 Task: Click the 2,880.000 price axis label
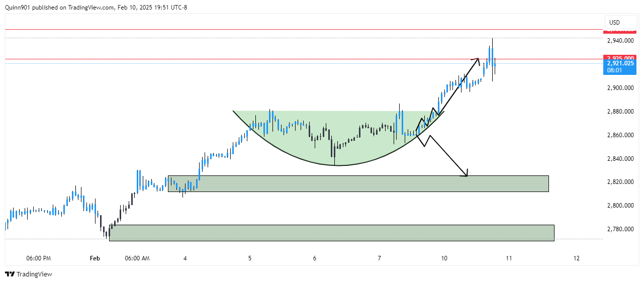[x=620, y=112]
